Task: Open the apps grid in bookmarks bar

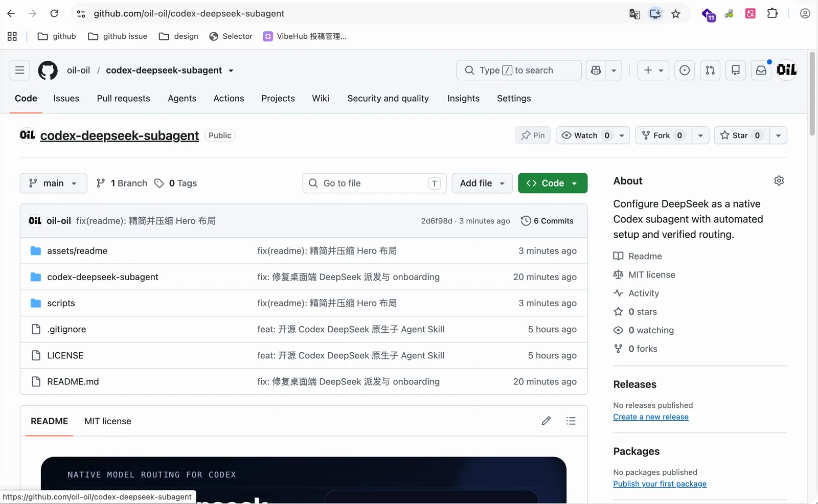Action: pos(12,36)
